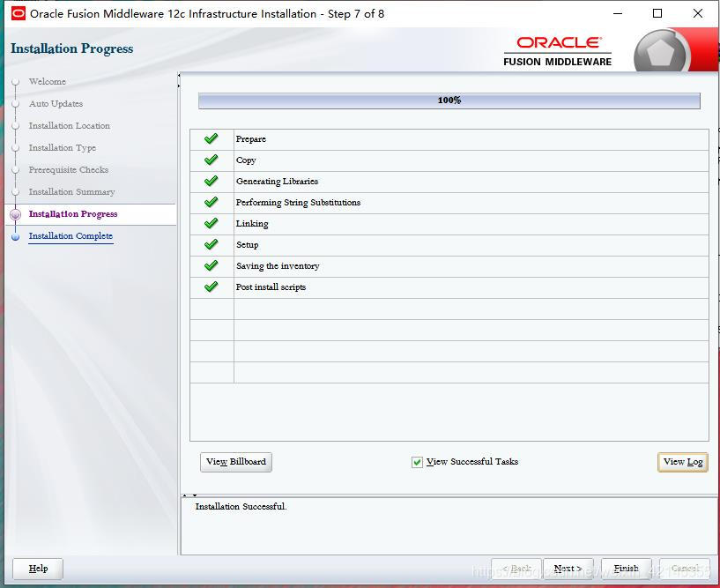Select the Installation Summary step
This screenshot has height=588, width=720.
(71, 192)
